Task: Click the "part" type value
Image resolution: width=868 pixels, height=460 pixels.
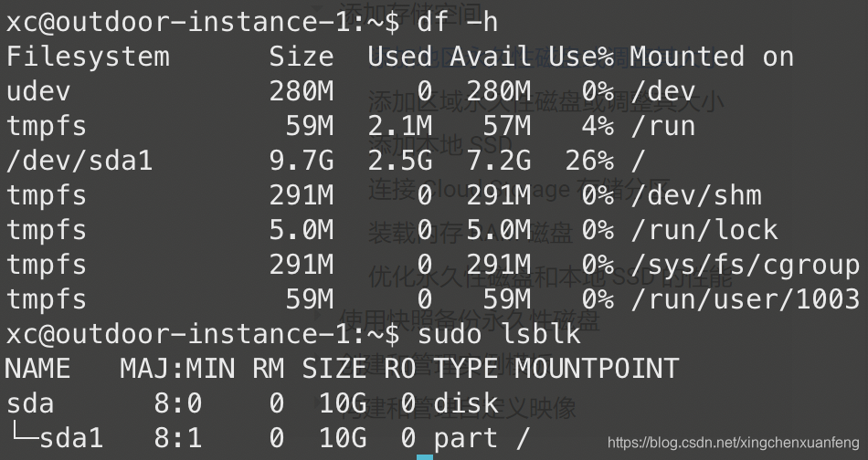Action: [466, 438]
